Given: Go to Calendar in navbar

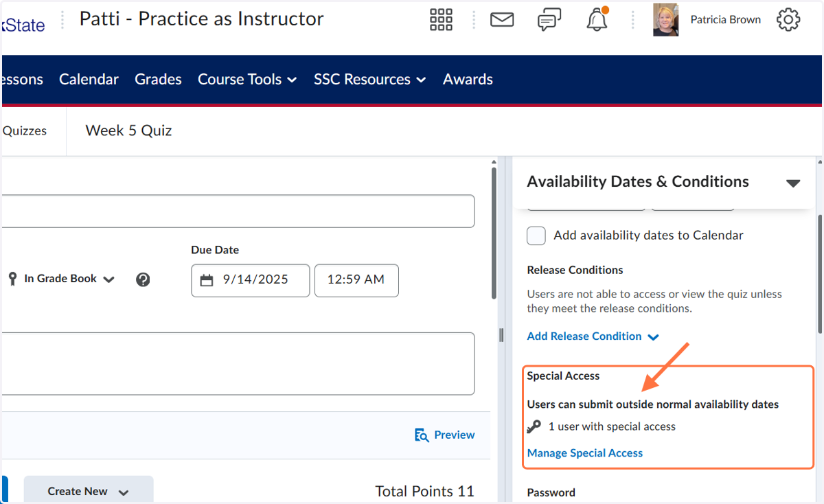Looking at the screenshot, I should click(x=89, y=80).
